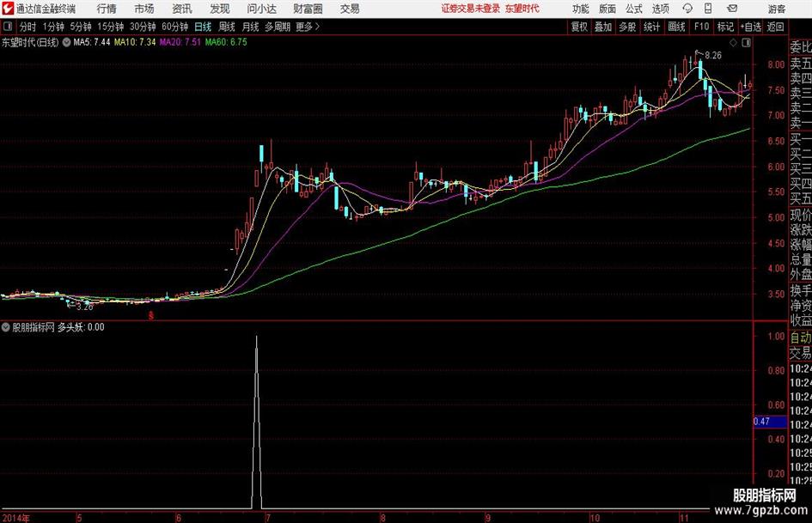Switch to the 30分钟 period tab

click(x=143, y=27)
